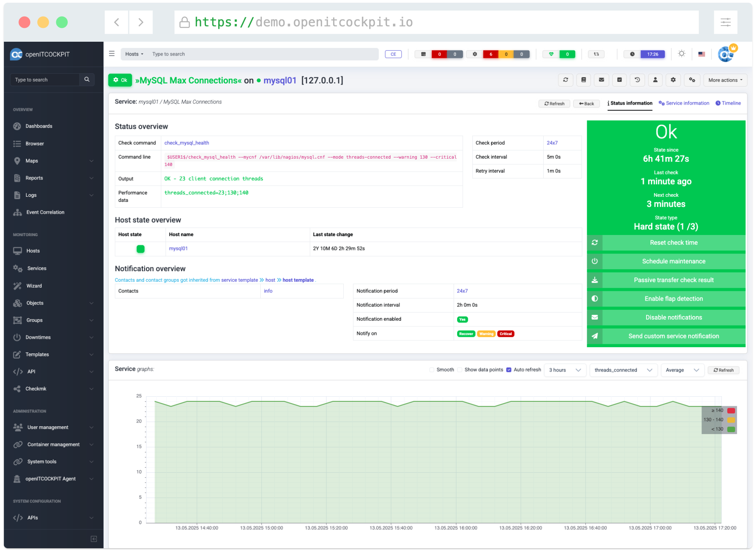Click Schedule maintenance button

tap(666, 261)
